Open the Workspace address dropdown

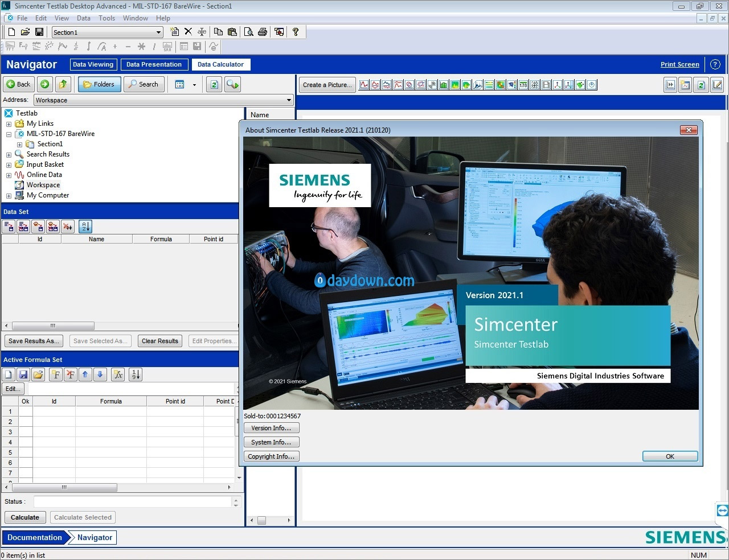coord(288,100)
